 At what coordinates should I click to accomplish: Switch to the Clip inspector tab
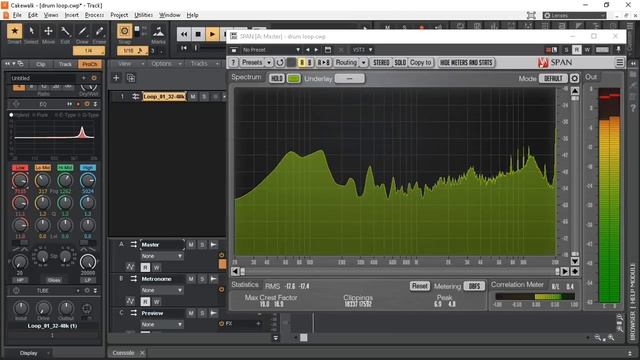(41, 64)
